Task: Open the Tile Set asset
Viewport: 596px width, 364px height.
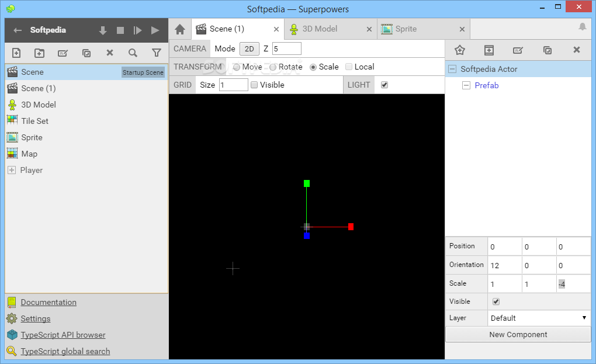Action: [86, 121]
